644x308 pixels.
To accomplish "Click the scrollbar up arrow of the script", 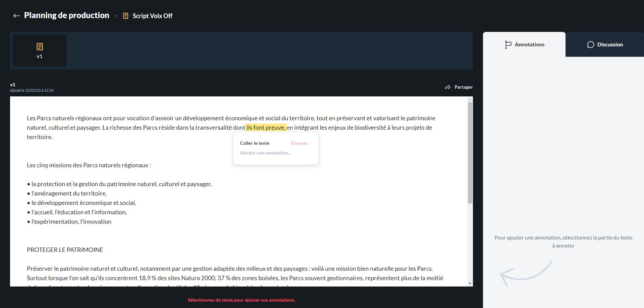I will coord(470,99).
